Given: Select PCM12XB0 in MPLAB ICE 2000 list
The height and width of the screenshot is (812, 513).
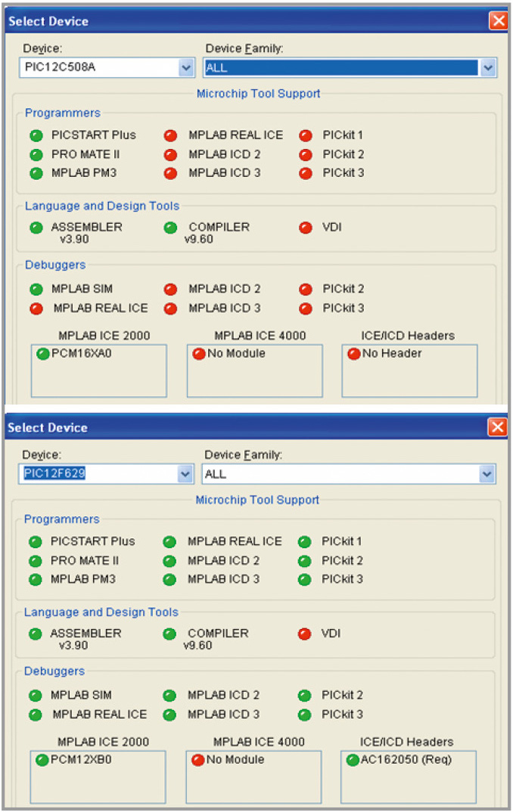Looking at the screenshot, I should tap(79, 760).
